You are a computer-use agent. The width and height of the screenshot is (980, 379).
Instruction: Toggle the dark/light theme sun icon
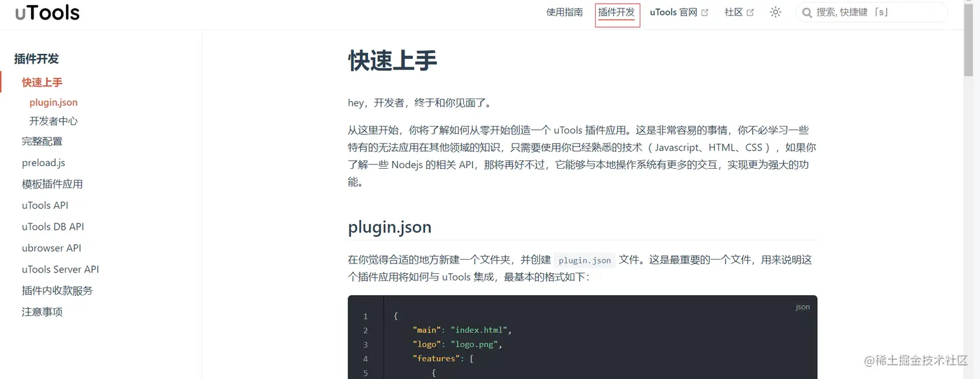[775, 12]
